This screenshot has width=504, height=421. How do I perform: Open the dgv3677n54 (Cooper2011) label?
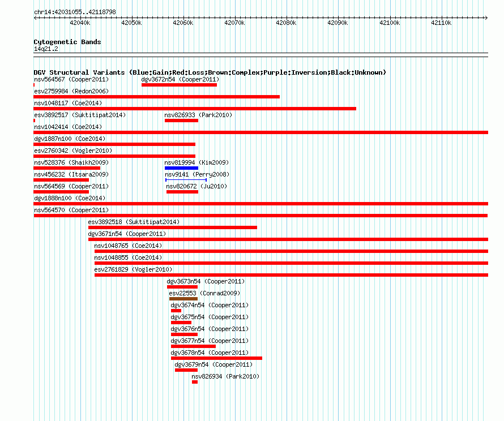210,341
